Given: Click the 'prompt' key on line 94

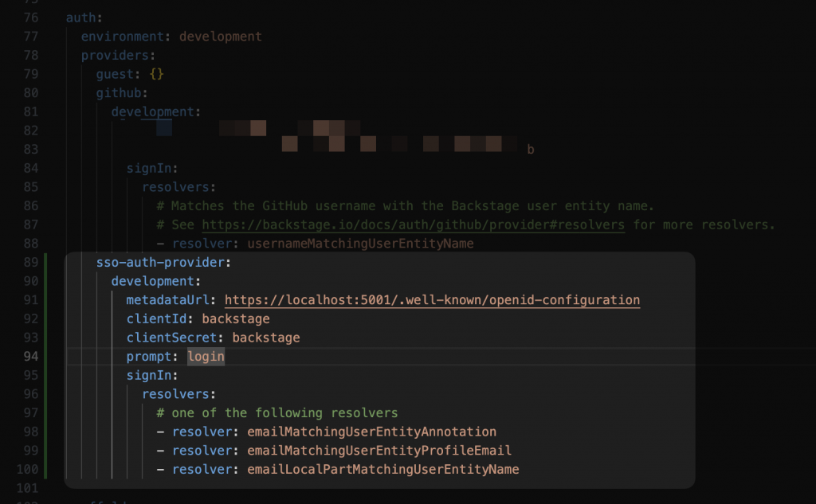Looking at the screenshot, I should pos(149,356).
